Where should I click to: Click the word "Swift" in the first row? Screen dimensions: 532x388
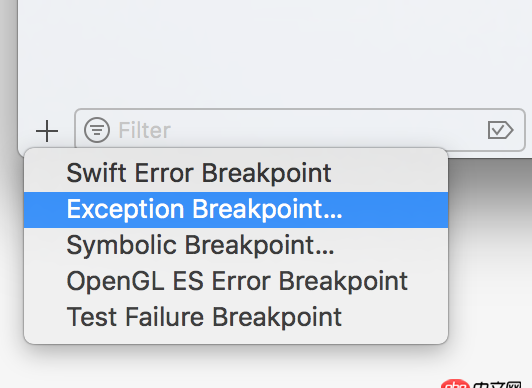(97, 173)
